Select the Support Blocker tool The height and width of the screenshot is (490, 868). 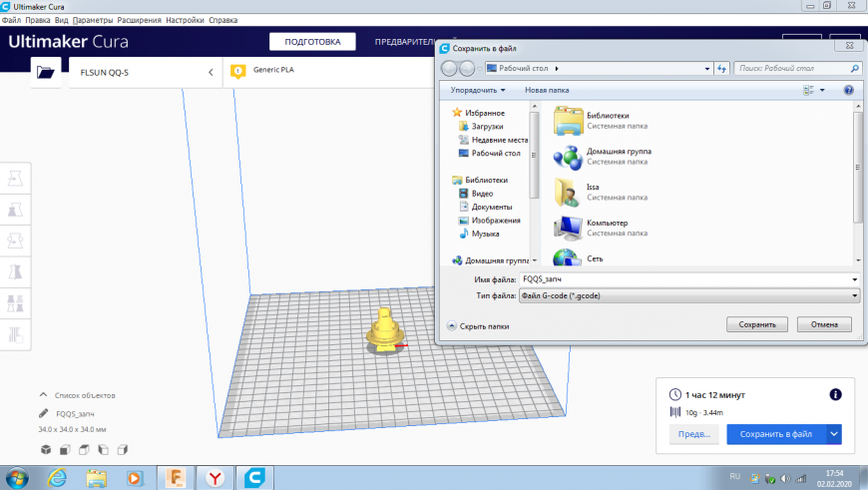coord(15,334)
